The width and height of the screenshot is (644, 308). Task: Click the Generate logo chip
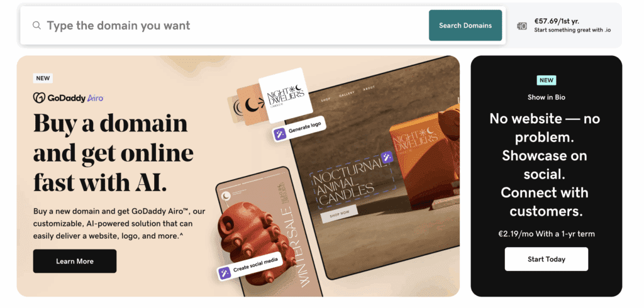tap(299, 129)
